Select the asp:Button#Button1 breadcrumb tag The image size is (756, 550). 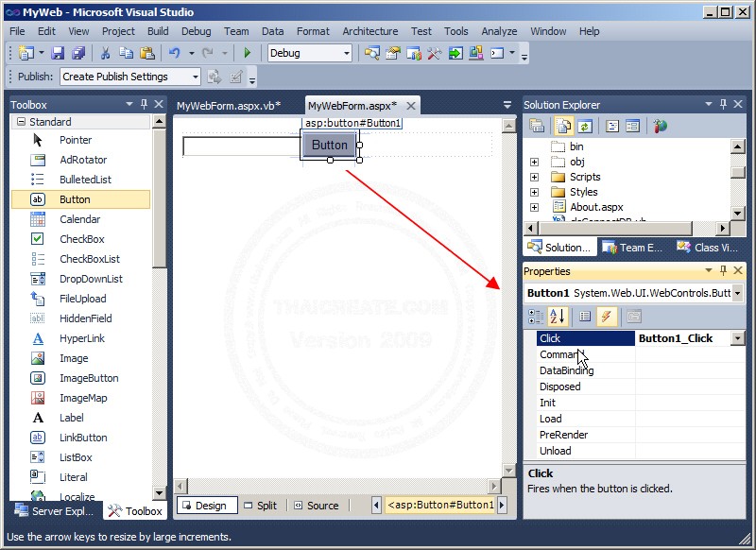[x=440, y=506]
